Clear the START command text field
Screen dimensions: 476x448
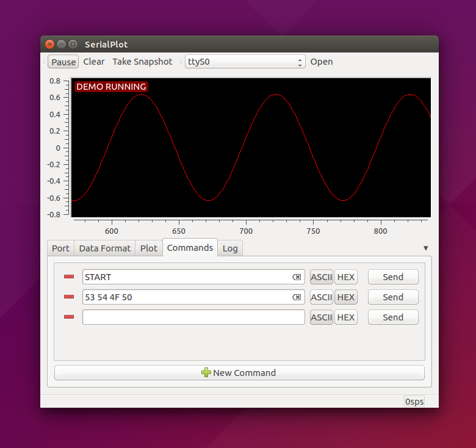point(297,277)
